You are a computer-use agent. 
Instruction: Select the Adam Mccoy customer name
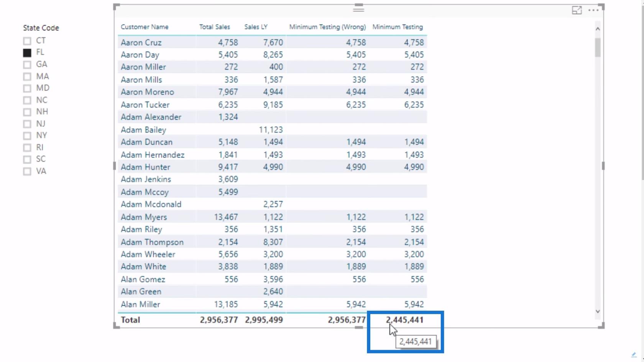[145, 192]
